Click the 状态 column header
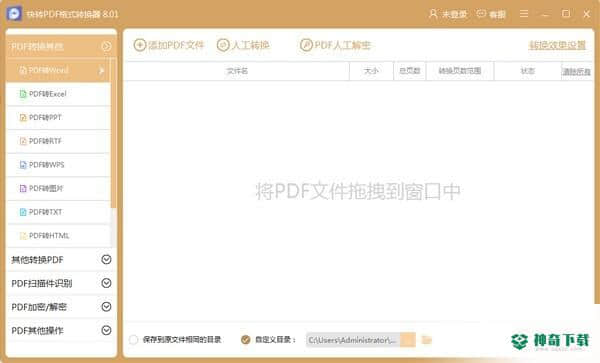Image resolution: width=600 pixels, height=363 pixels. (x=528, y=71)
